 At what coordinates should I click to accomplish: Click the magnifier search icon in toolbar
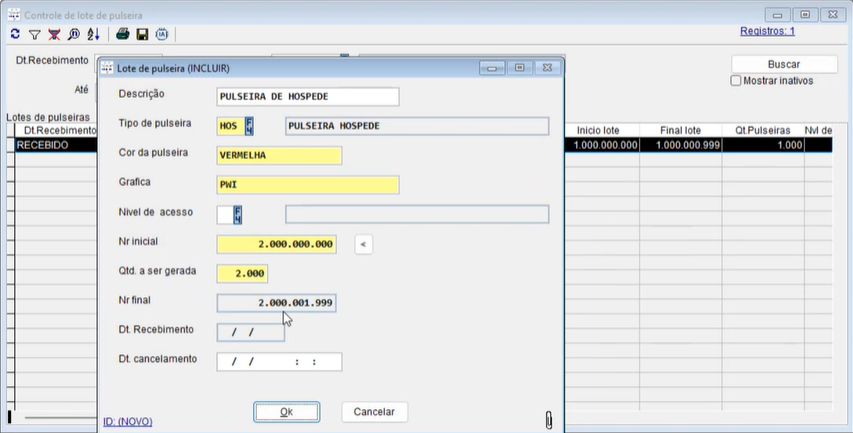pos(73,34)
